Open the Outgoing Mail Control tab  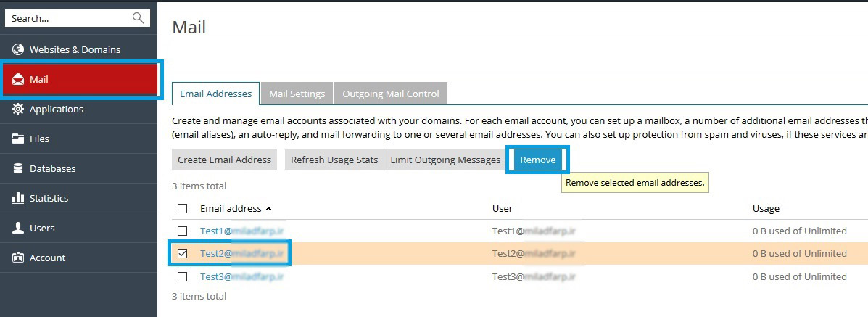(x=391, y=94)
